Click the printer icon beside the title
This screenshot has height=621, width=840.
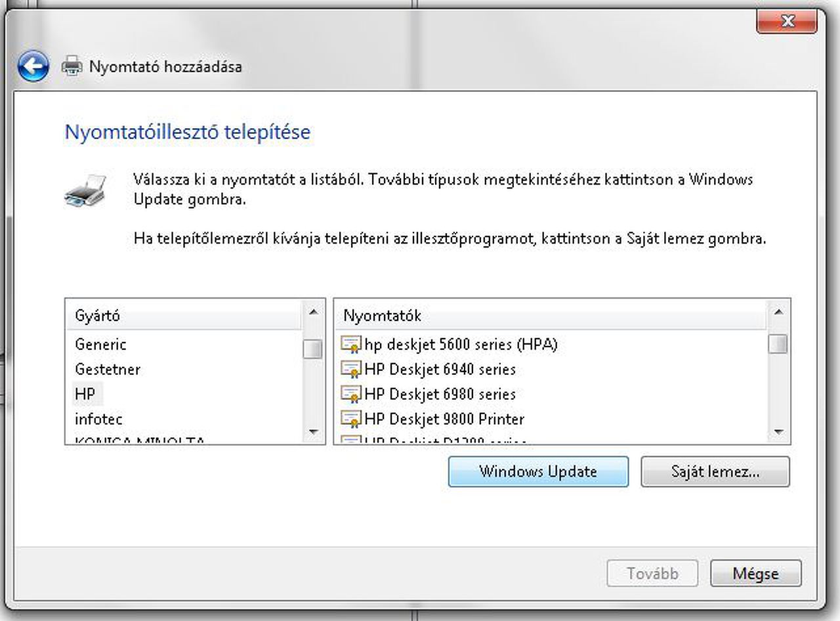pos(72,66)
